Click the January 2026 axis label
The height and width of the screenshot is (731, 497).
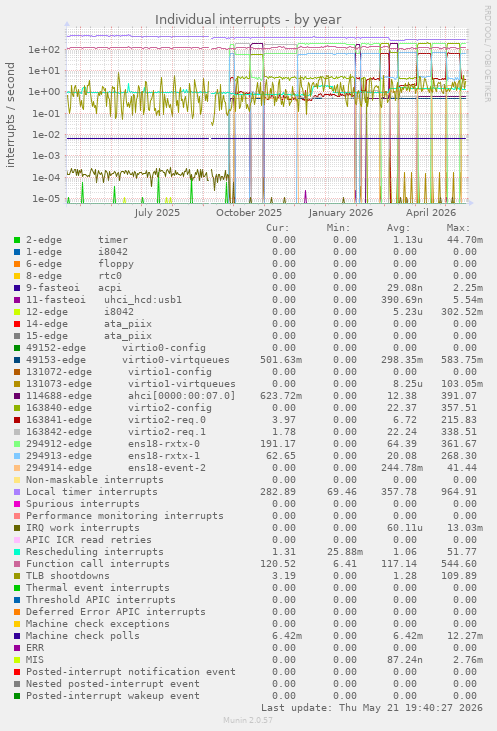pyautogui.click(x=340, y=213)
